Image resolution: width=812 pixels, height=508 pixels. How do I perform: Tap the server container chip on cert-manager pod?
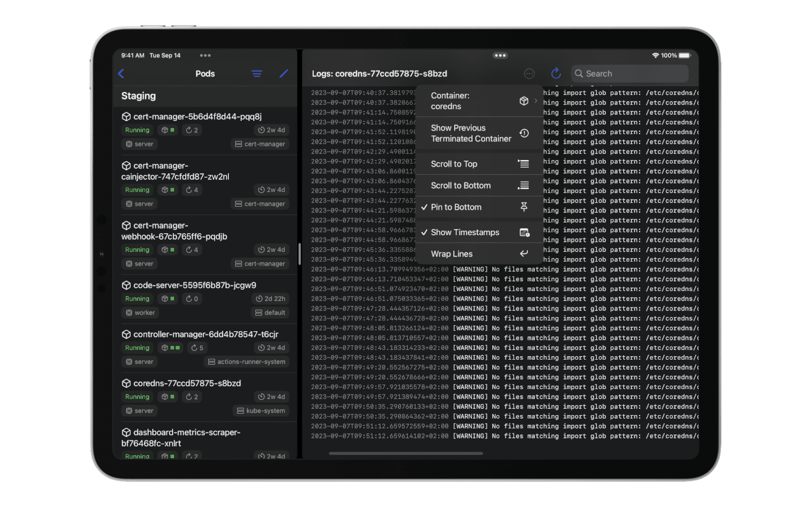[x=139, y=144]
